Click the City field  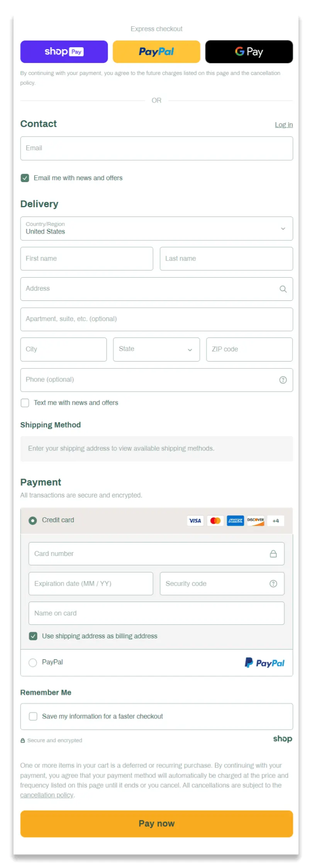tap(64, 349)
